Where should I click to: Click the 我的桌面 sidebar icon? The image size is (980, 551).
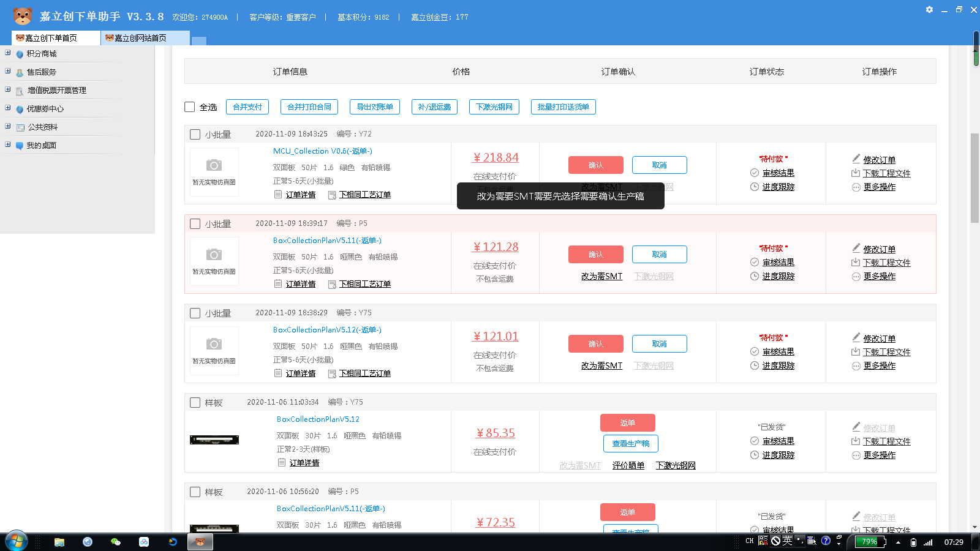(x=20, y=146)
